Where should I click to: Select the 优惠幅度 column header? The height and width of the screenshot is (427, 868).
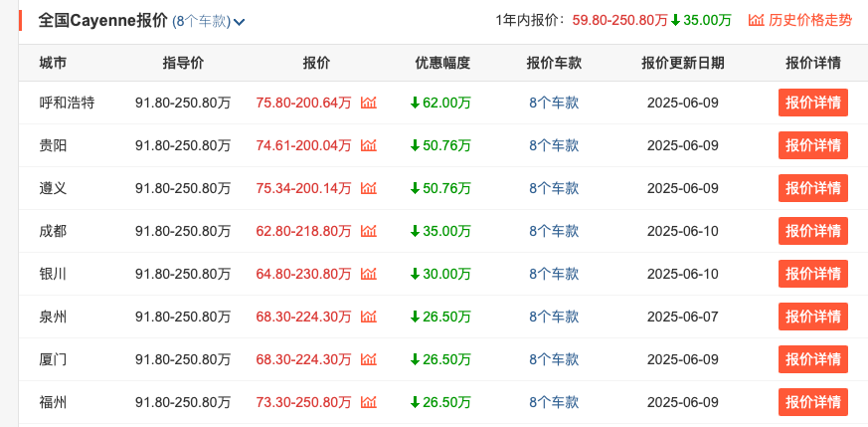(x=442, y=63)
